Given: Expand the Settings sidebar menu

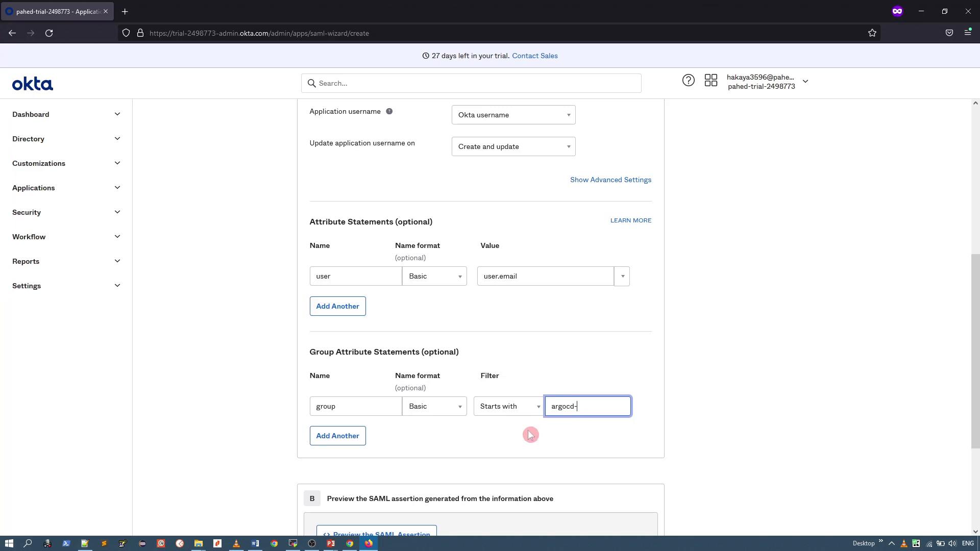Looking at the screenshot, I should coord(66,286).
